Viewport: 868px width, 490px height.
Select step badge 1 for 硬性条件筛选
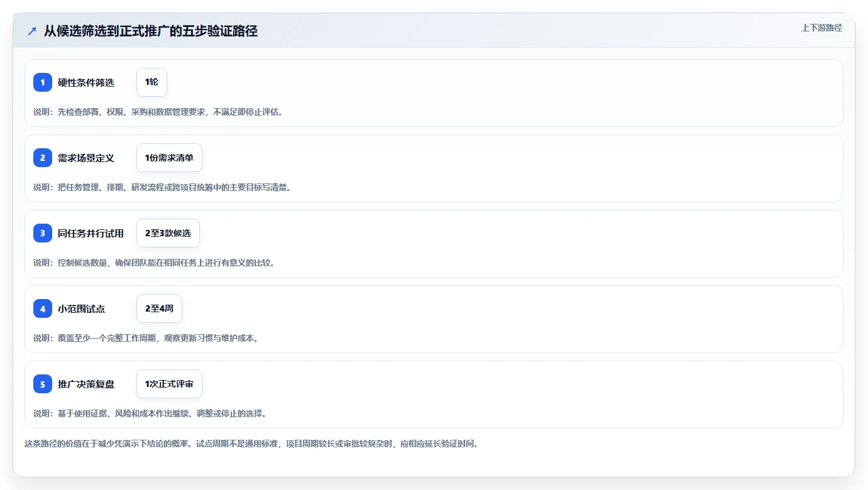(x=43, y=82)
